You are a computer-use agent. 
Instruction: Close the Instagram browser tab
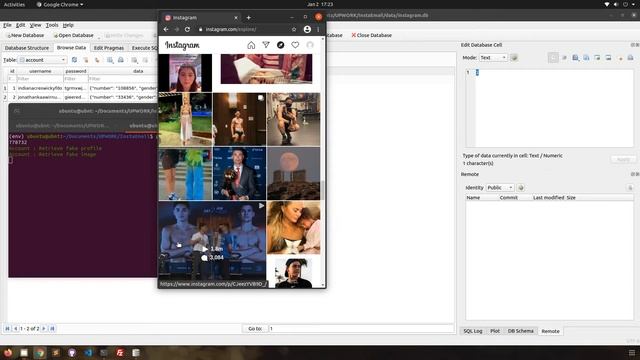(x=236, y=18)
